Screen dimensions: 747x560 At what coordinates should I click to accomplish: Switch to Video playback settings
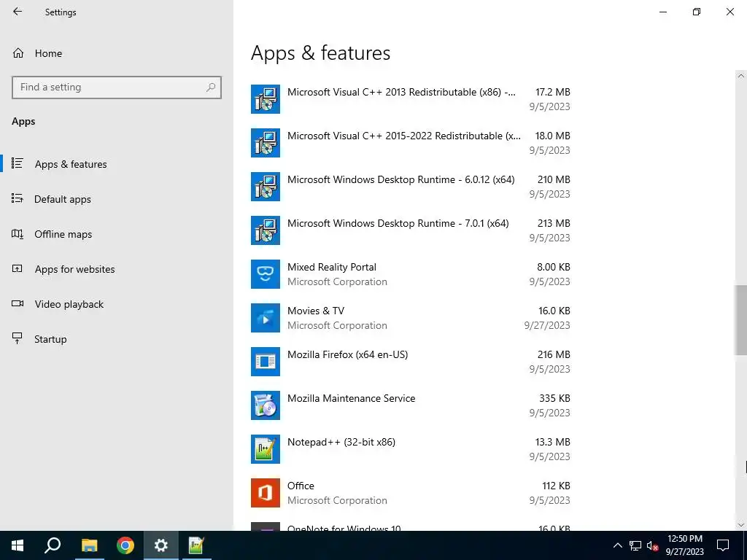coord(69,304)
